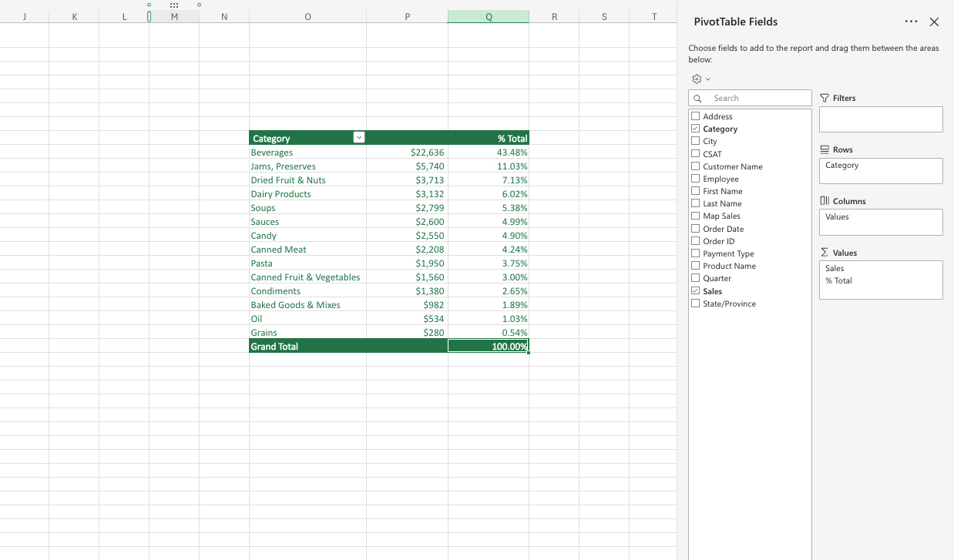Select the Soups row label
The image size is (954, 560).
point(307,208)
